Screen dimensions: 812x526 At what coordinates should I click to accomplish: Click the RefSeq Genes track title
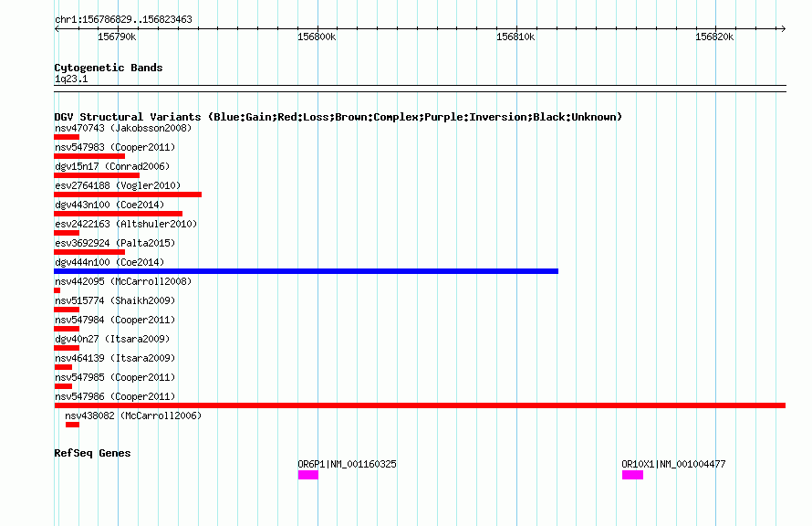[x=92, y=453]
